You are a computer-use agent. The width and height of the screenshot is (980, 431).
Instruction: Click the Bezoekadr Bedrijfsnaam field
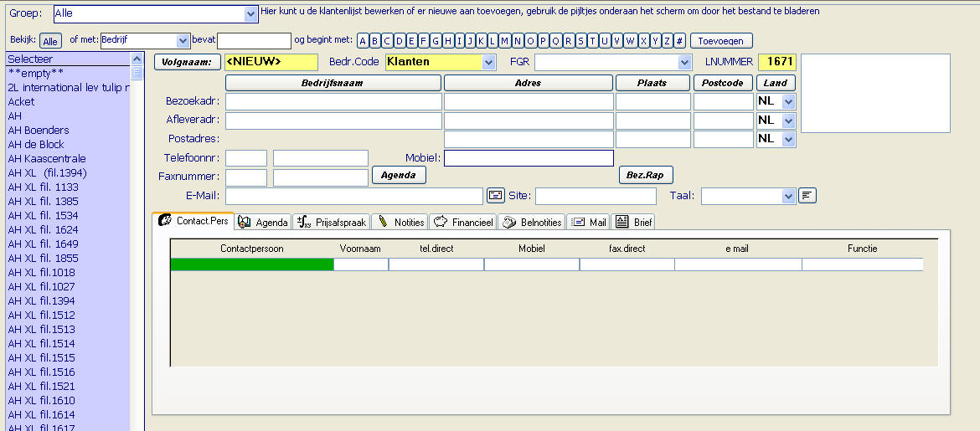[333, 101]
